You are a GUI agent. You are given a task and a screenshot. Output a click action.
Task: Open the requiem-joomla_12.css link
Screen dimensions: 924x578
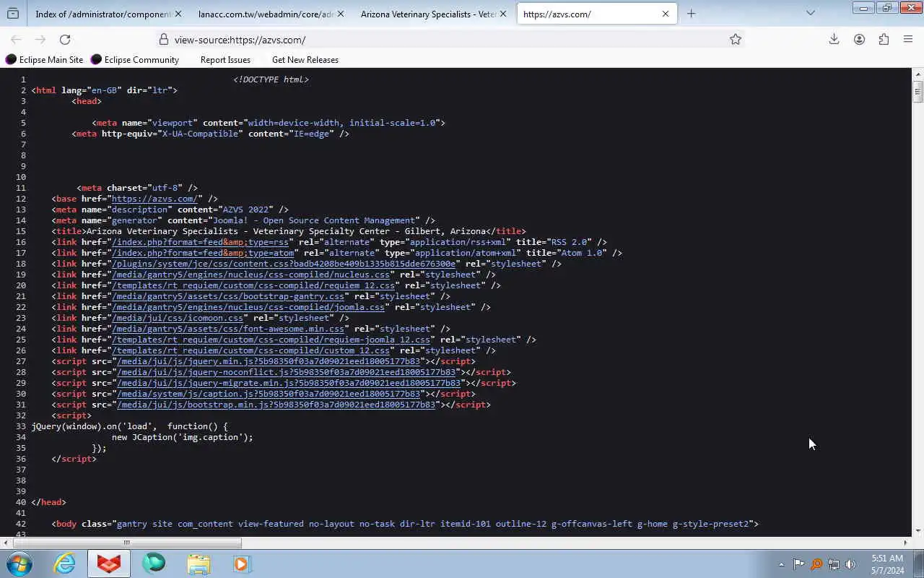click(271, 340)
